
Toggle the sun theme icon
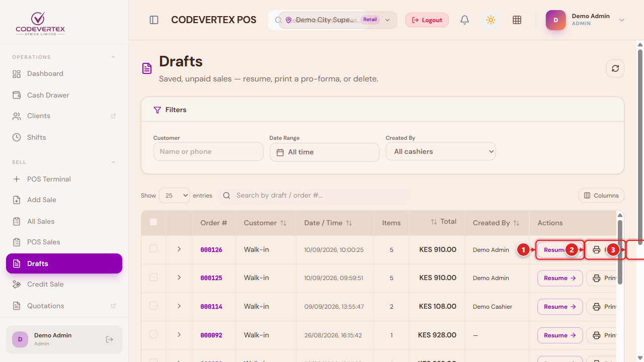[491, 20]
